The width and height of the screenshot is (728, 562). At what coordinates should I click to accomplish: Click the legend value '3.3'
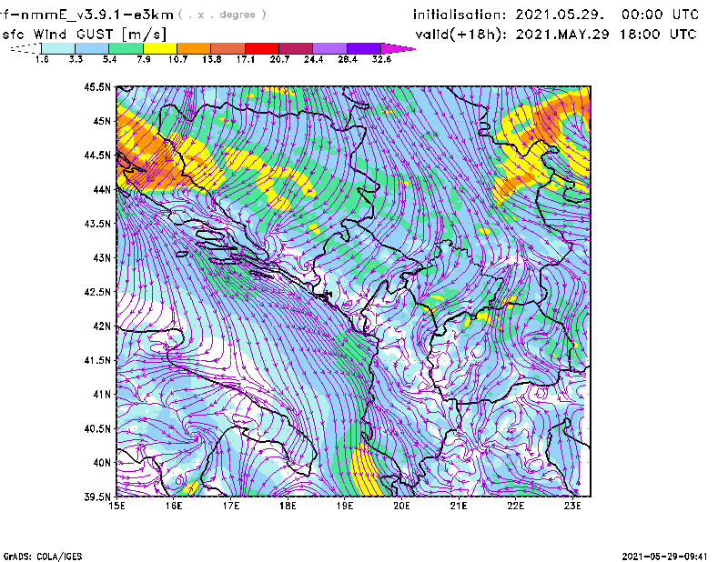pos(76,59)
